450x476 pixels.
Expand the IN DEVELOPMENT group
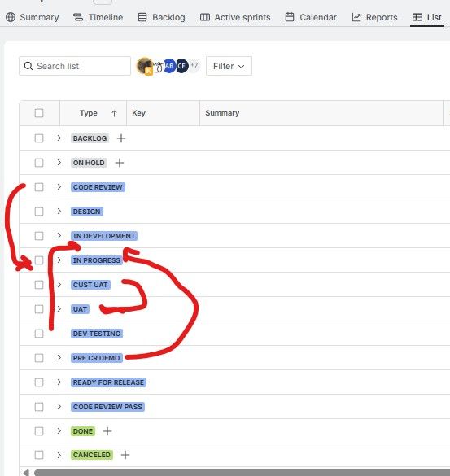click(x=59, y=236)
